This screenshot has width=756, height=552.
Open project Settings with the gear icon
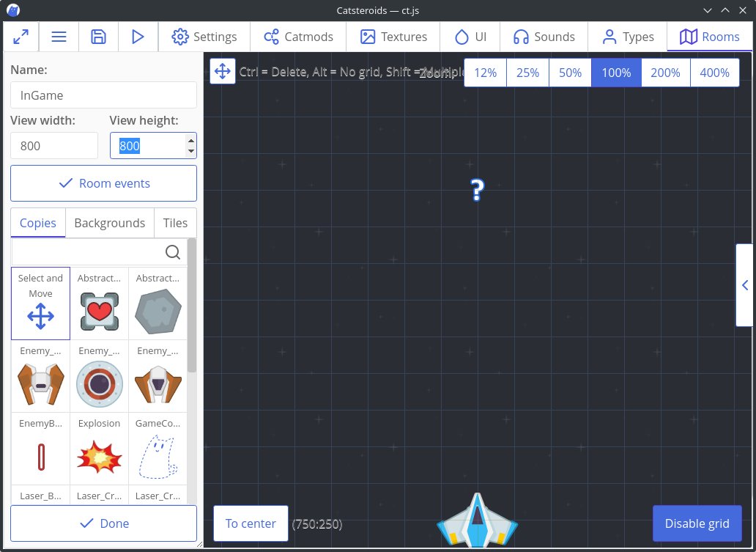pyautogui.click(x=204, y=37)
